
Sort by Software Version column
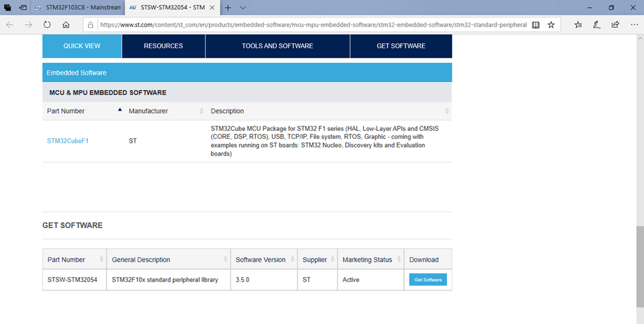coord(264,259)
